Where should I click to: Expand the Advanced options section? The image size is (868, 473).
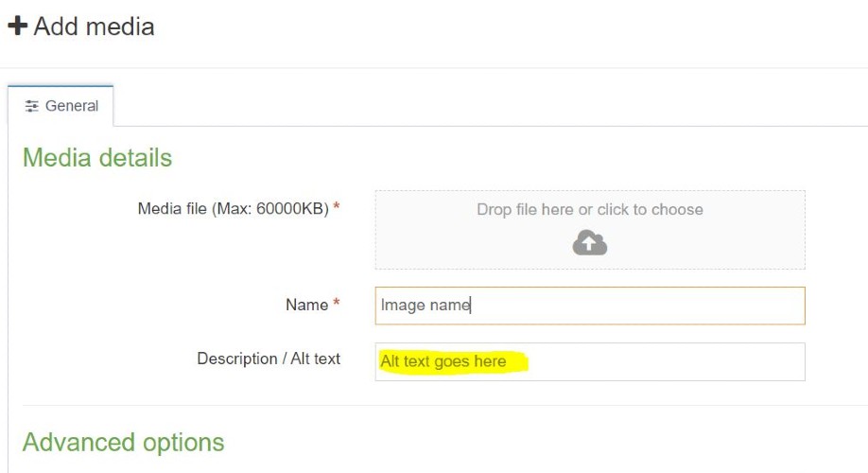click(x=123, y=442)
